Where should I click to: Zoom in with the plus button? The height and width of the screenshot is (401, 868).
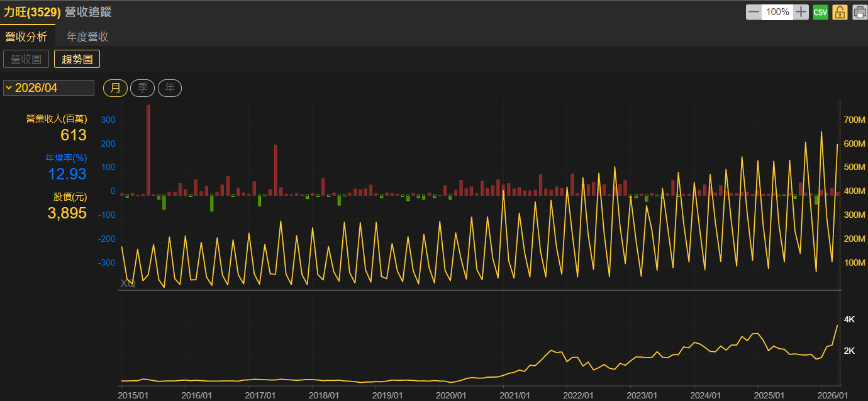[x=801, y=12]
